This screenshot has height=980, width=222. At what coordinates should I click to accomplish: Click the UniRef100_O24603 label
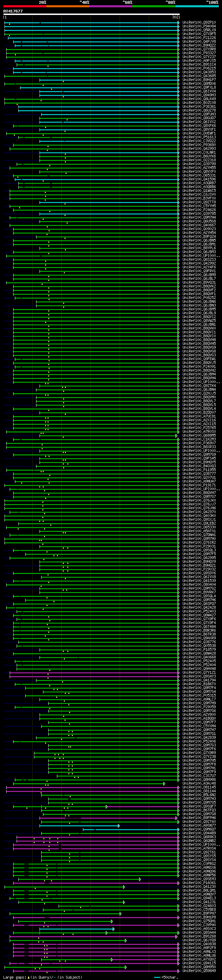point(199,906)
